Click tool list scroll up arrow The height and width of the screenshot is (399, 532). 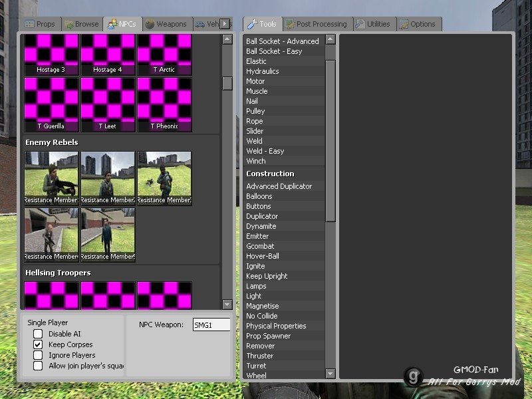pos(330,39)
